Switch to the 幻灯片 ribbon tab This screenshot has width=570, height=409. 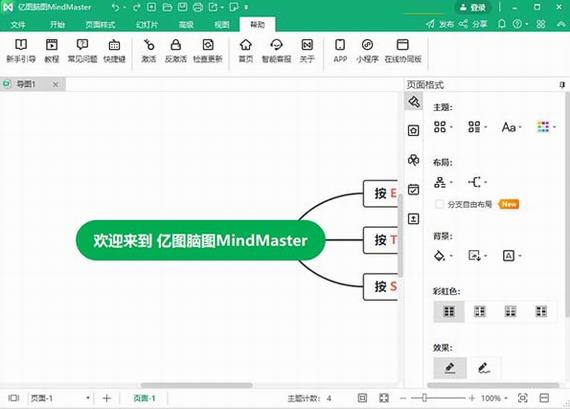click(x=147, y=24)
